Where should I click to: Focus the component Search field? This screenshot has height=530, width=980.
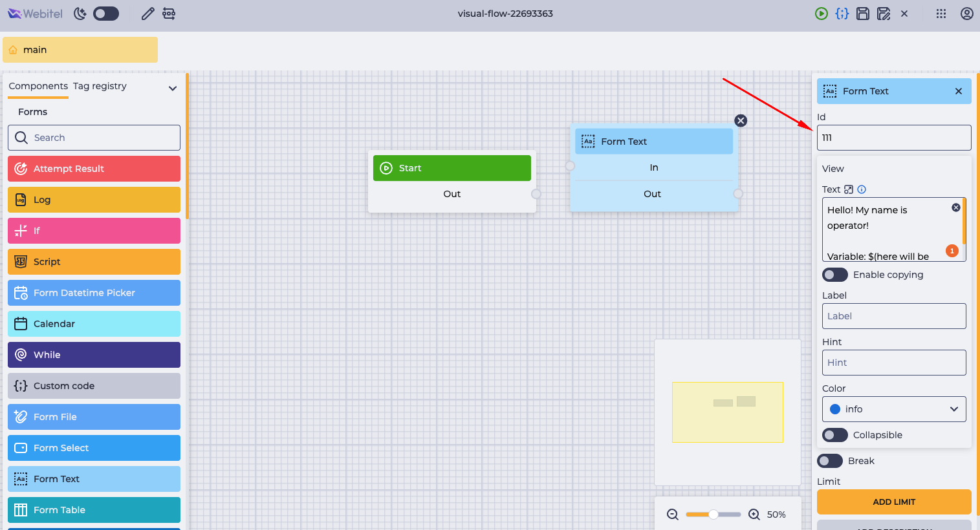[x=94, y=138]
